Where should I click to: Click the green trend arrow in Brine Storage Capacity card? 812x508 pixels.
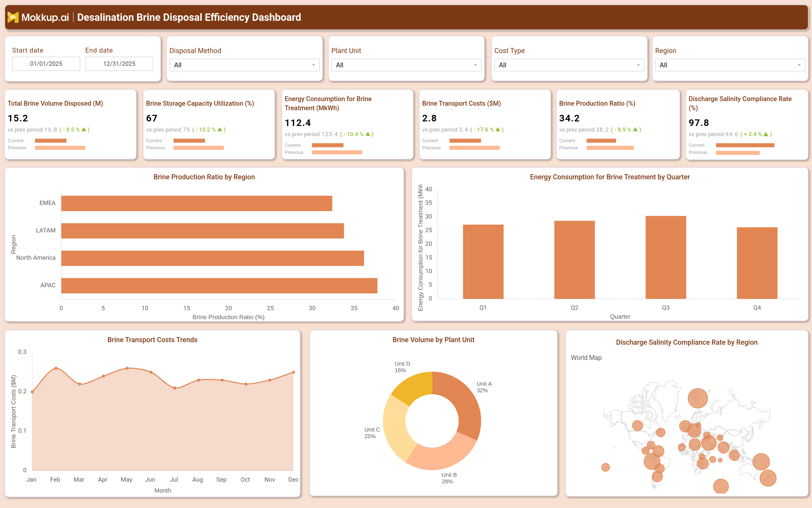[x=220, y=129]
